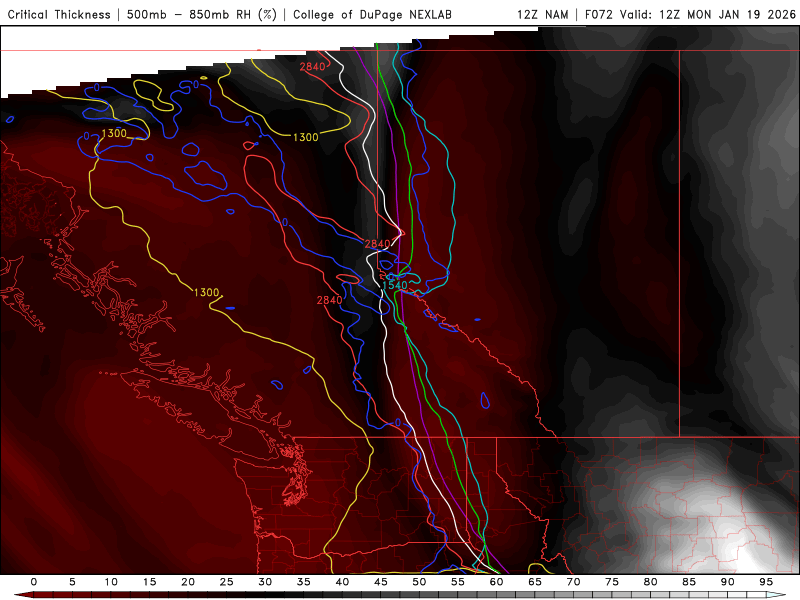The height and width of the screenshot is (600, 800).
Task: Click the "500mb - 850mb RH (%)" label
Action: click(x=202, y=15)
